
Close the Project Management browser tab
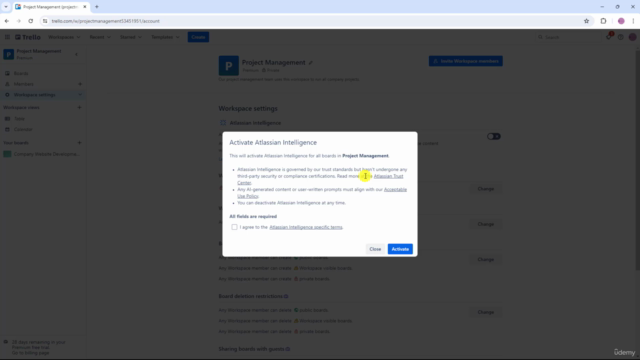tap(85, 7)
